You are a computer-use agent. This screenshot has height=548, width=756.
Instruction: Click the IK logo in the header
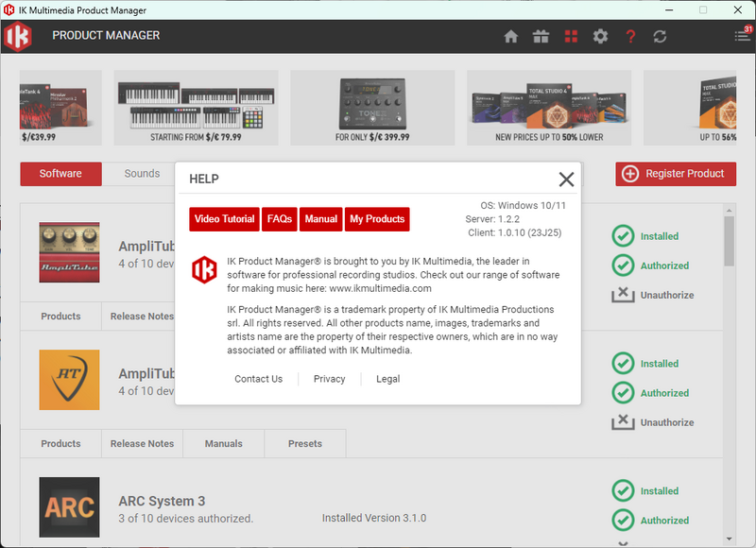[x=18, y=36]
